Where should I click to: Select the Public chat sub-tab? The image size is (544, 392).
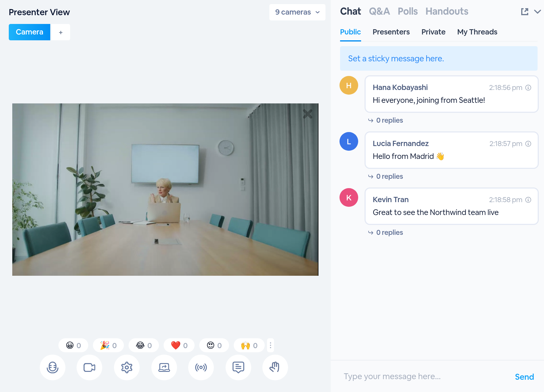pyautogui.click(x=350, y=32)
